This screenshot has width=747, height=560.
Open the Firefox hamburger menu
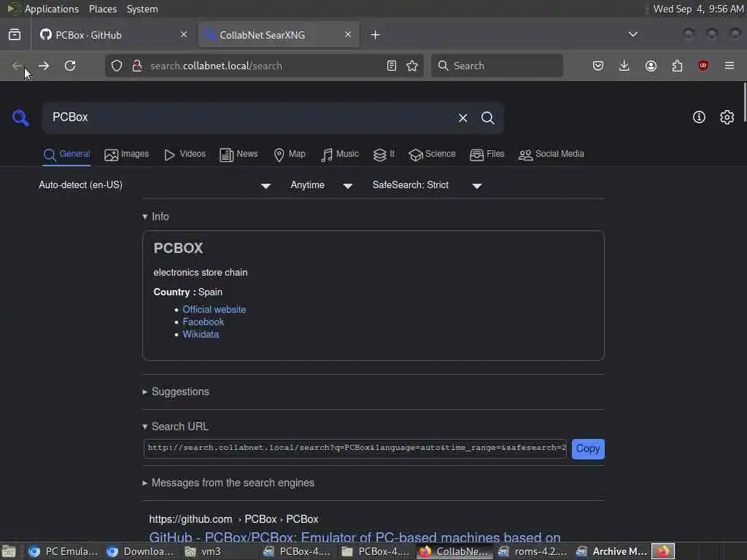tap(729, 66)
